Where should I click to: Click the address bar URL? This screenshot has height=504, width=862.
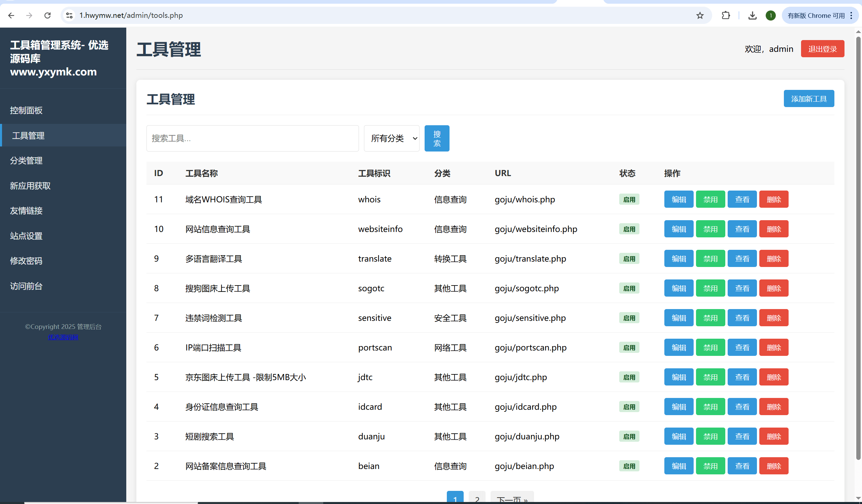(x=131, y=15)
